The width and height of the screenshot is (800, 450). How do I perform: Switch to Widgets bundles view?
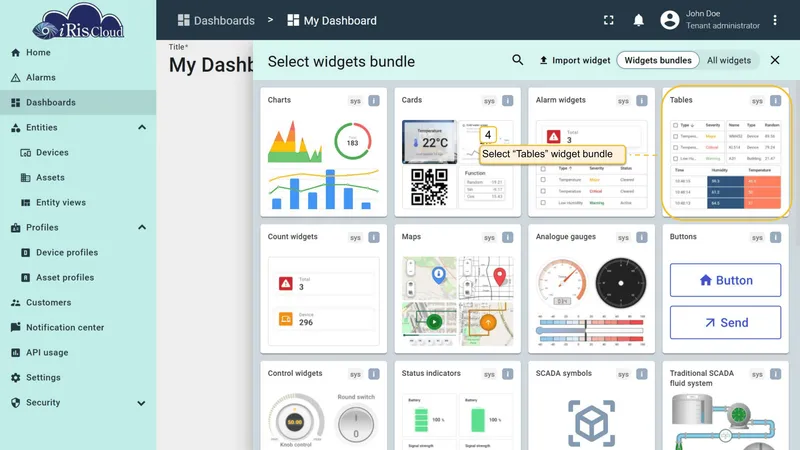tap(658, 60)
